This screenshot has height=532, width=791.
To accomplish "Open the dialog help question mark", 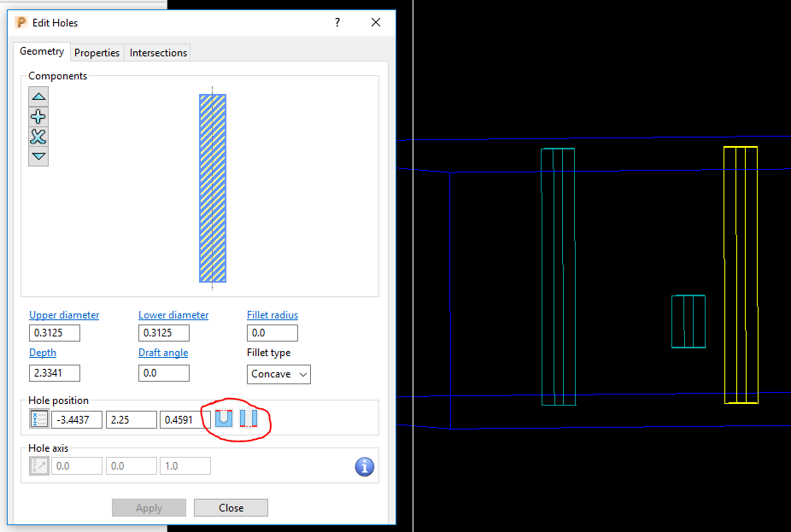I will pyautogui.click(x=337, y=22).
